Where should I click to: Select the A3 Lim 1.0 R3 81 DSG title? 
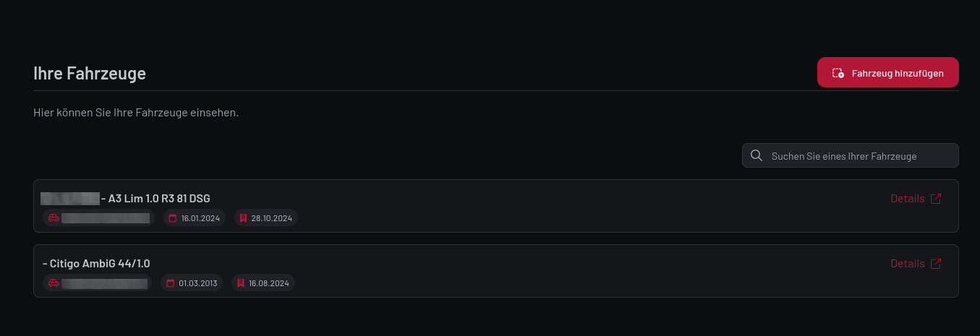(159, 199)
